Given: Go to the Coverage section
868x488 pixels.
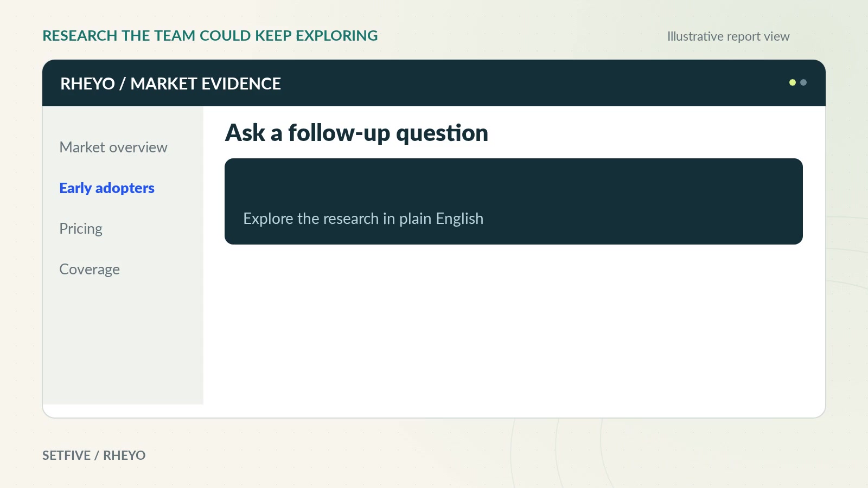Looking at the screenshot, I should coord(90,269).
